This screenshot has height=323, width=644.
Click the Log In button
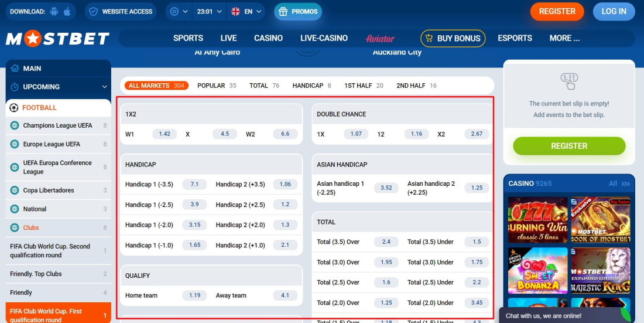(614, 12)
